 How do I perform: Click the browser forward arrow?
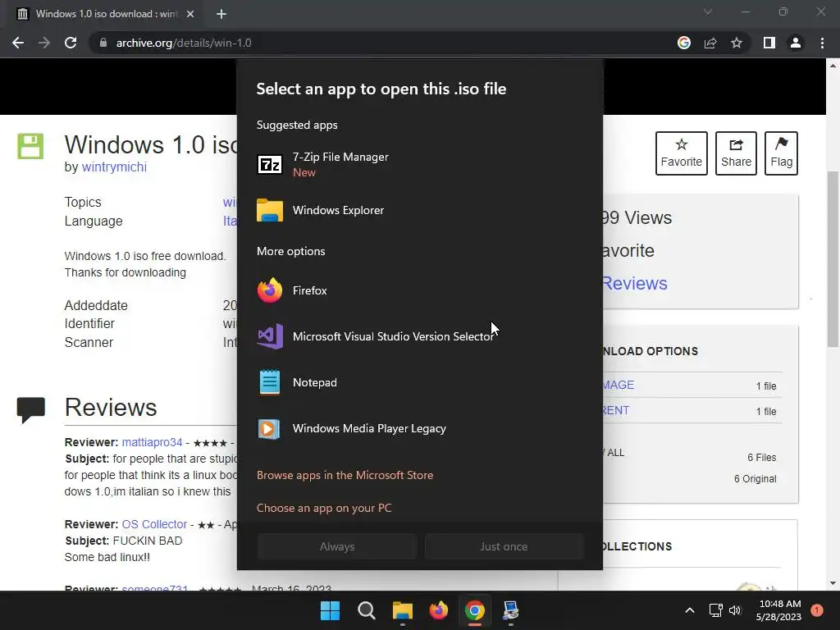click(x=44, y=43)
